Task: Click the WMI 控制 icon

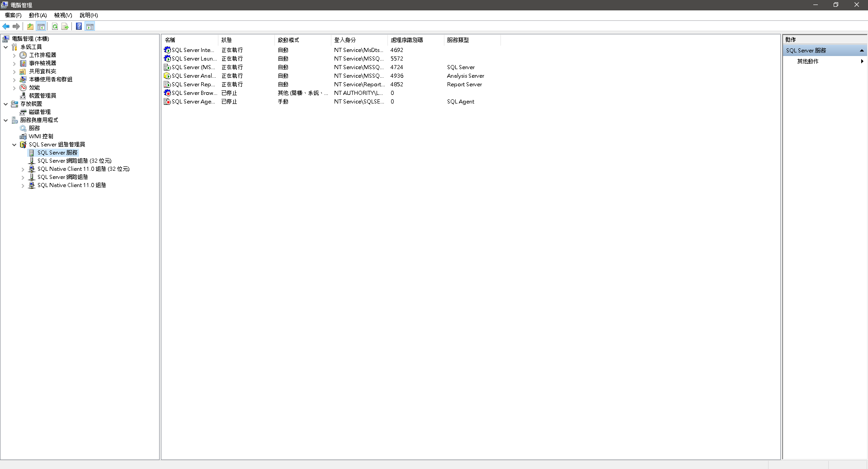Action: 23,136
